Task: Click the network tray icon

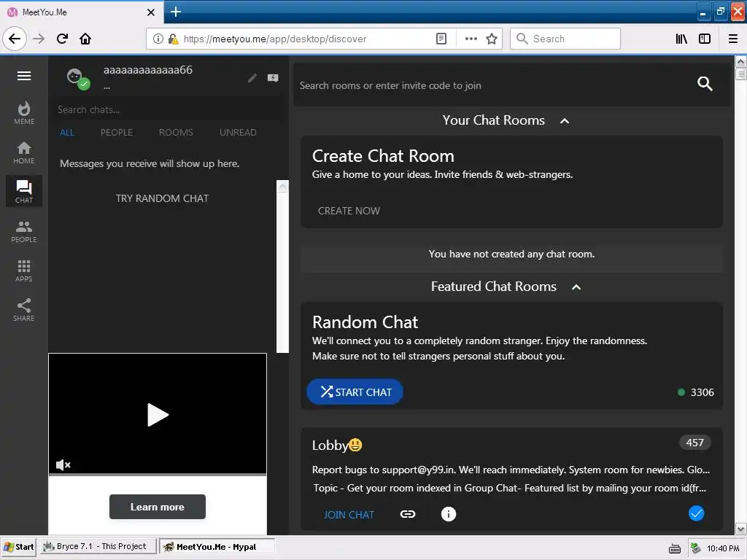Action: pos(696,548)
